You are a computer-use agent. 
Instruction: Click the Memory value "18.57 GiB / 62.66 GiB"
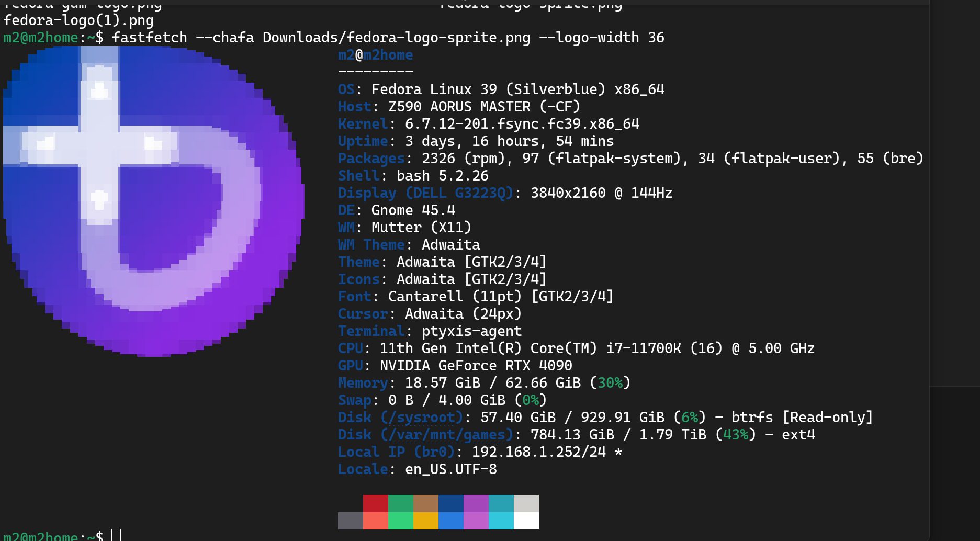(x=493, y=383)
